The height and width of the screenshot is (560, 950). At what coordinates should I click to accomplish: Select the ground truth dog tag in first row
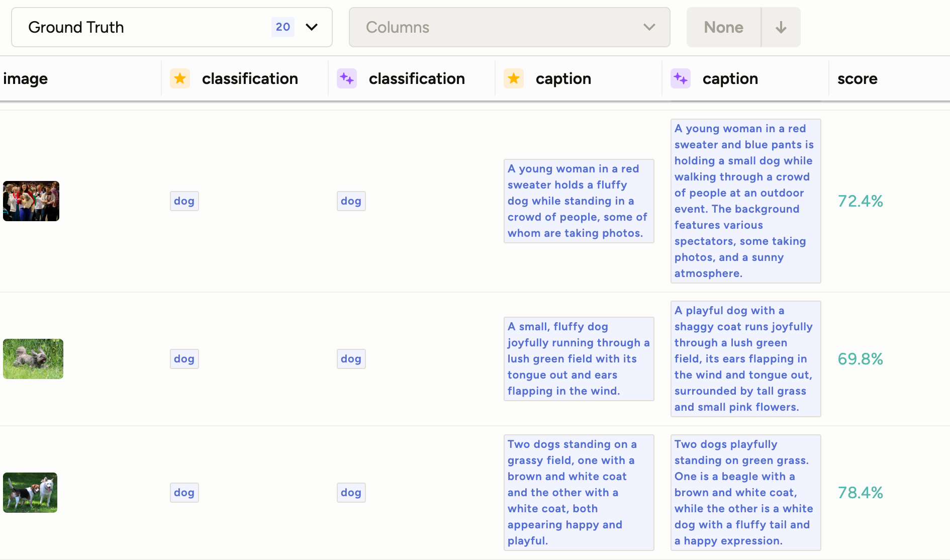click(184, 201)
